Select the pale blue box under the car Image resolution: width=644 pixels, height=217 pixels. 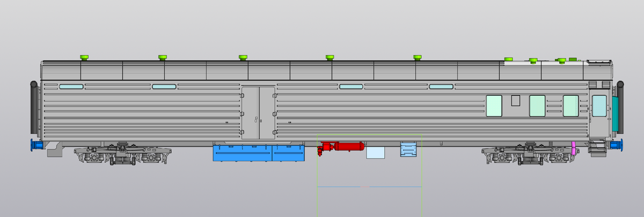(x=375, y=152)
